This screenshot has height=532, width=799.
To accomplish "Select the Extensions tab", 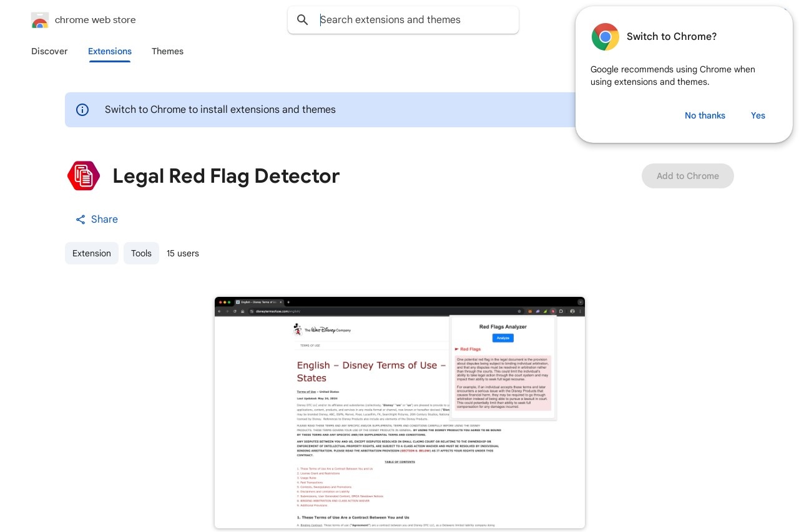I will click(110, 51).
